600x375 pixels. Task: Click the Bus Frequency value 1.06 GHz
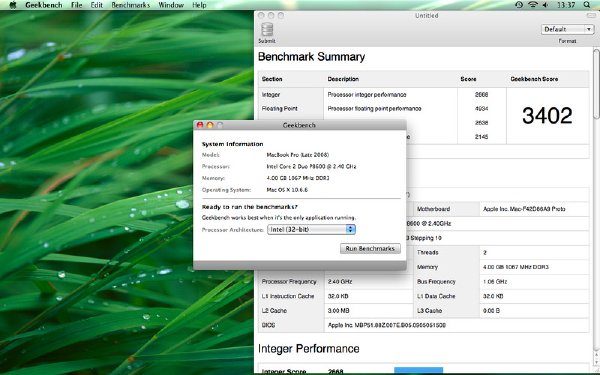(495, 282)
